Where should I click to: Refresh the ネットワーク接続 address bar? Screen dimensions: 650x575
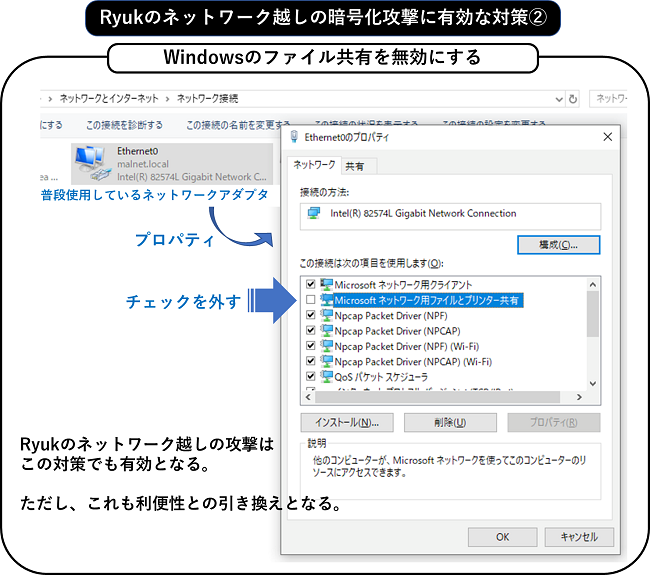coord(573,99)
